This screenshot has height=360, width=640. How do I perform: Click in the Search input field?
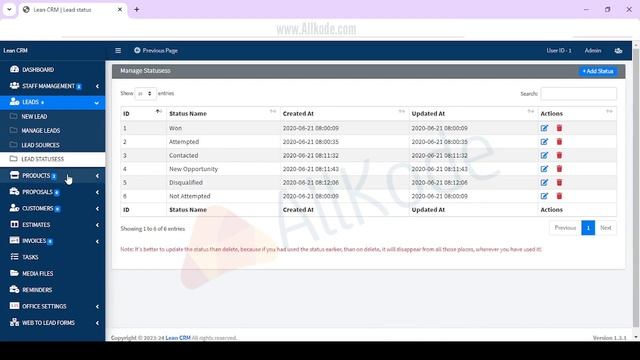pyautogui.click(x=578, y=93)
